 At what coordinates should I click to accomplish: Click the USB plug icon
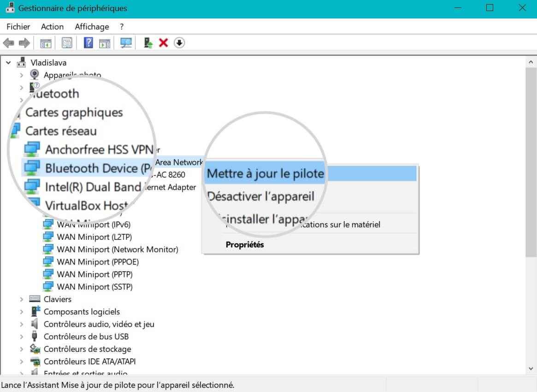(34, 336)
